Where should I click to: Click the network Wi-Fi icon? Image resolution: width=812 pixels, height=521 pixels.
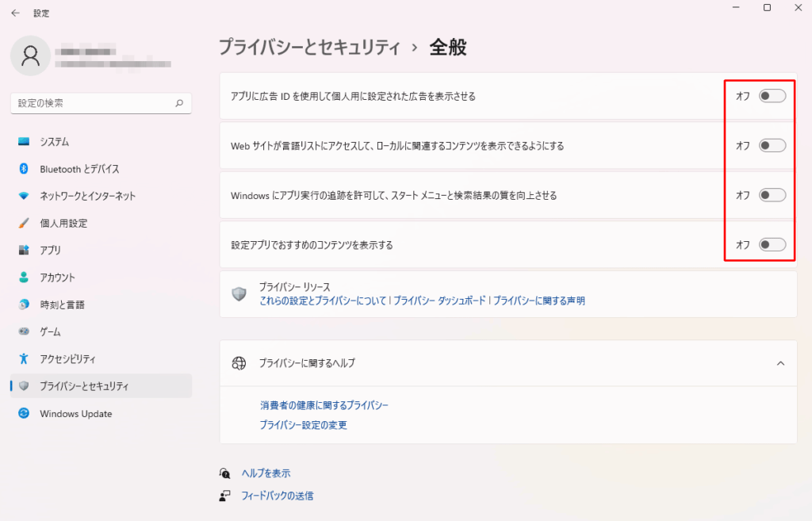[24, 196]
